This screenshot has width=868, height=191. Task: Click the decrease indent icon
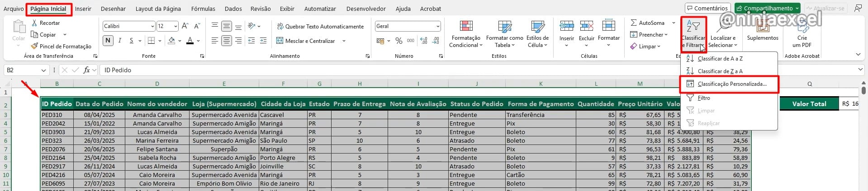tap(252, 41)
